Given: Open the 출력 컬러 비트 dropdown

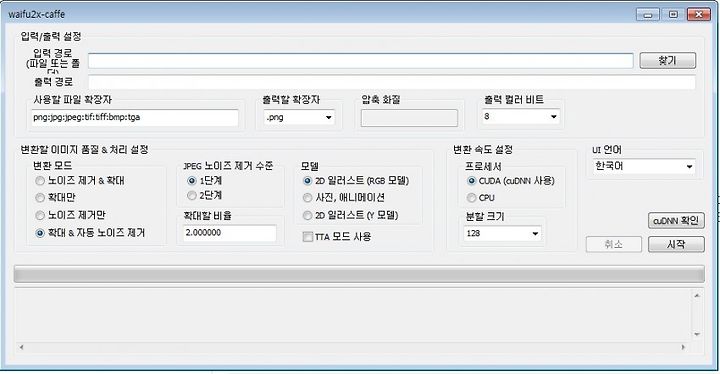Looking at the screenshot, I should (x=520, y=117).
